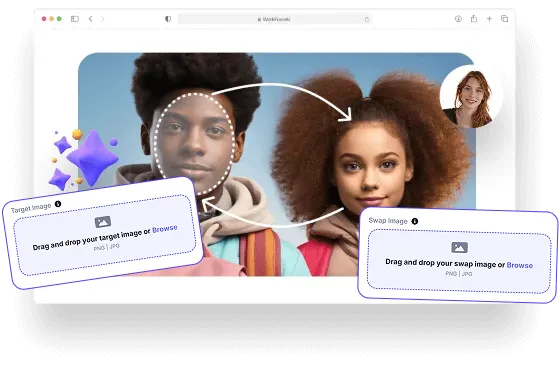Click the dotted oval face selection
The height and width of the screenshot is (370, 559).
(195, 143)
